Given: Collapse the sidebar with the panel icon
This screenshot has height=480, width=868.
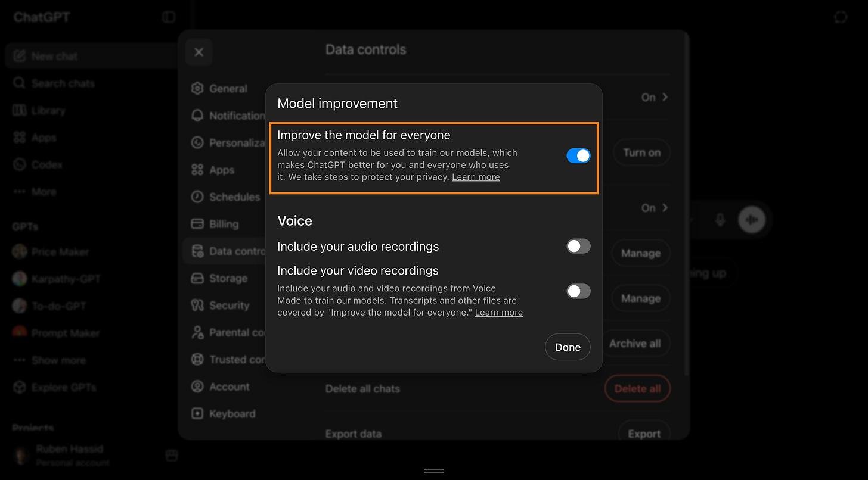Looking at the screenshot, I should [169, 17].
